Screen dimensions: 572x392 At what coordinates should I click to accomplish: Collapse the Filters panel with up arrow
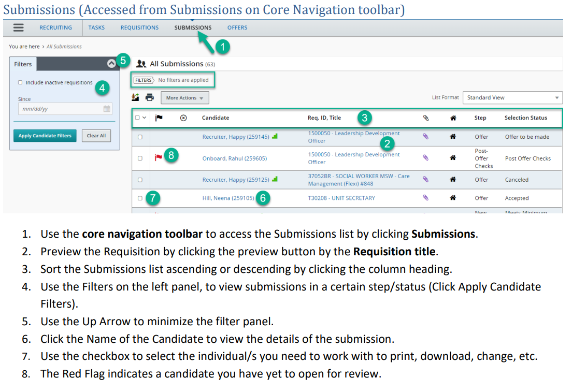[111, 64]
